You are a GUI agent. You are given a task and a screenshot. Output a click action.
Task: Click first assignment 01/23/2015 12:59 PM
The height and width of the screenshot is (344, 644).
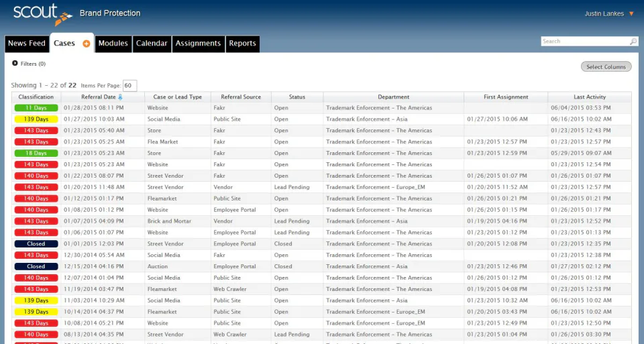497,153
